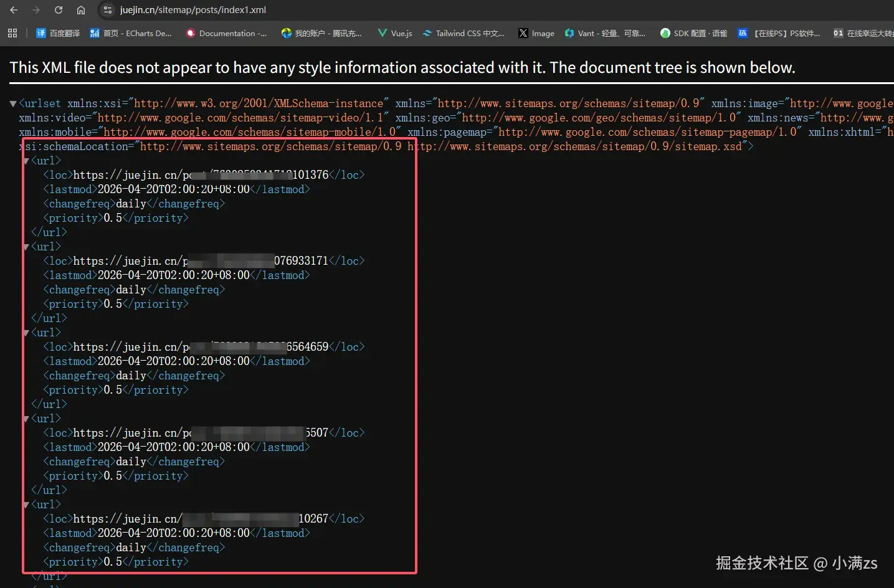Click the loc value ending 6564659
Image resolution: width=894 pixels, height=588 pixels.
(201, 347)
